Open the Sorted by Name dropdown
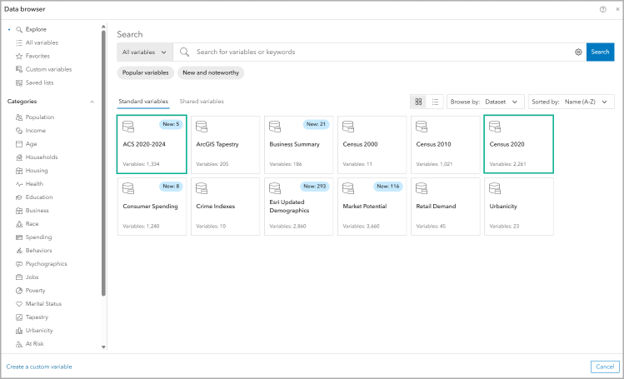Image resolution: width=624 pixels, height=379 pixels. click(x=571, y=102)
